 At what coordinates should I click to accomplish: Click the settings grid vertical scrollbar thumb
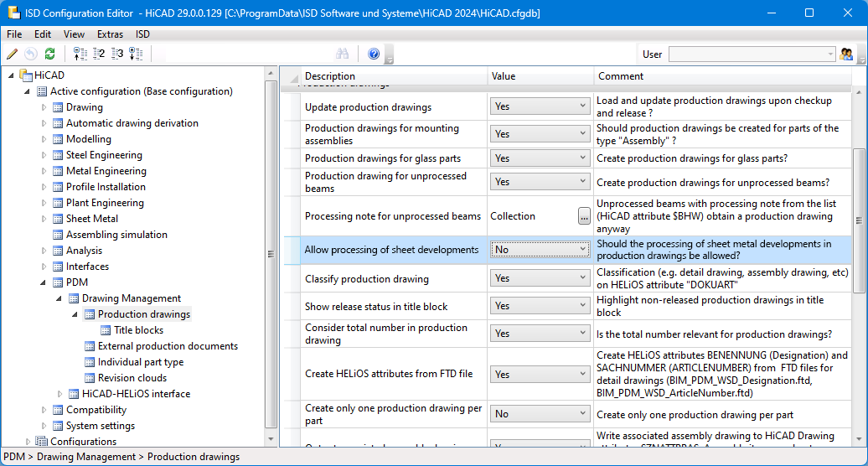click(x=859, y=220)
